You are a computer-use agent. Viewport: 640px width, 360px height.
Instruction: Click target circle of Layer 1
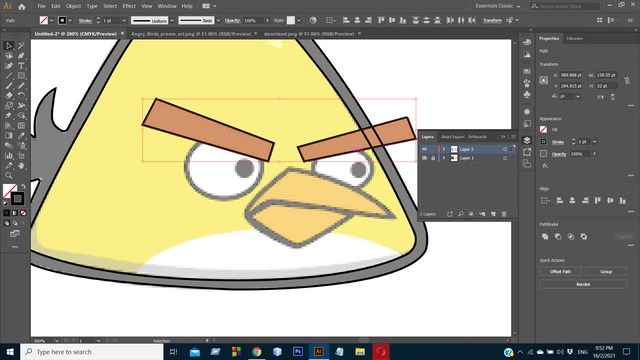pyautogui.click(x=505, y=158)
